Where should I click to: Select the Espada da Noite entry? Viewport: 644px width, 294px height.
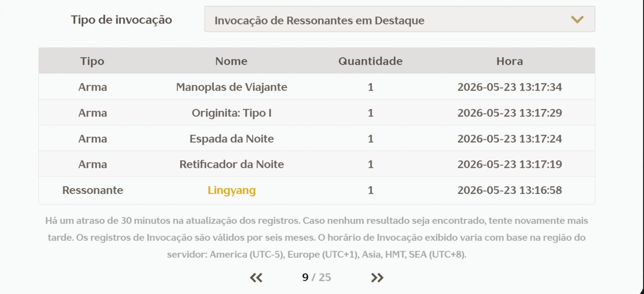232,139
